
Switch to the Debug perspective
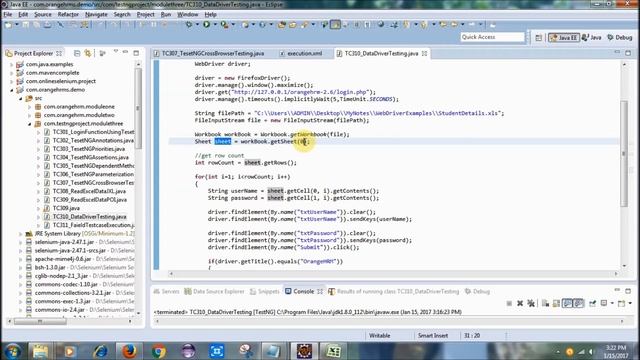pyautogui.click(x=620, y=38)
